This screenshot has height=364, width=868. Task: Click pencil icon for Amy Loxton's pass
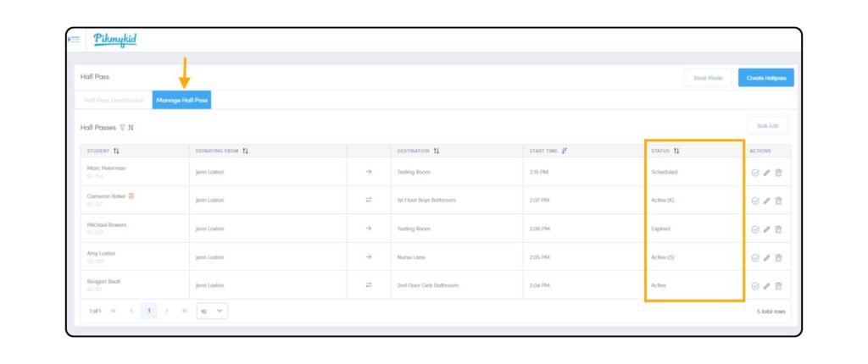766,257
